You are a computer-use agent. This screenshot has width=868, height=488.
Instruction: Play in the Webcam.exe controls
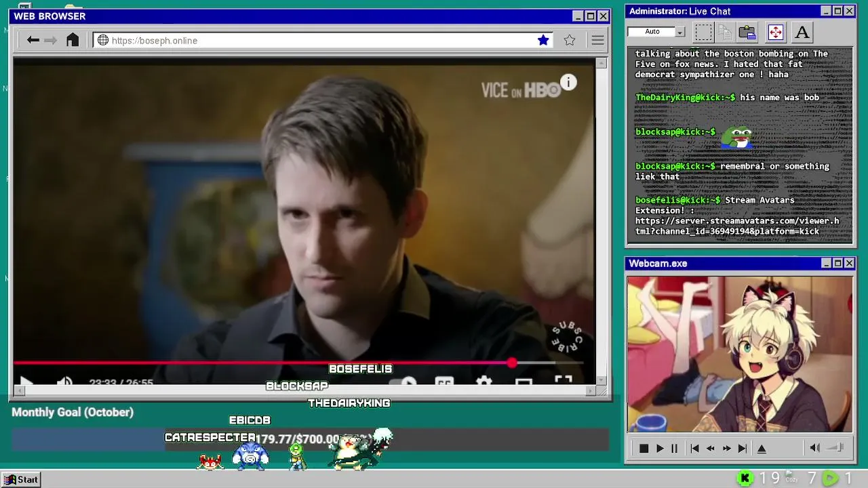point(660,448)
